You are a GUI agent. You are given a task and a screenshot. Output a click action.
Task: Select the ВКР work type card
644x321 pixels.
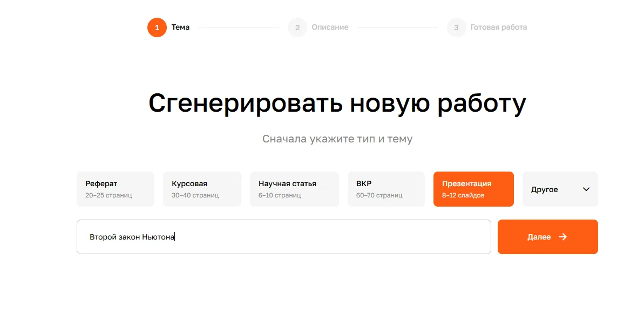386,189
